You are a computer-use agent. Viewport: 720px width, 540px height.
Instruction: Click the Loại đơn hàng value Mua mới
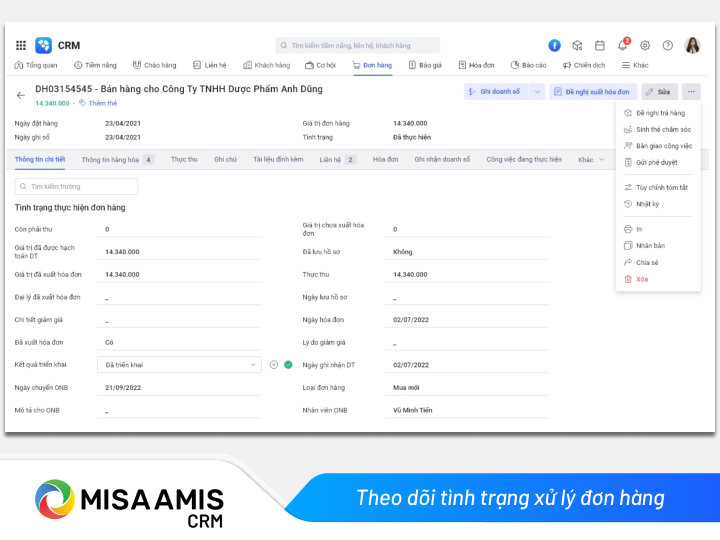point(406,388)
